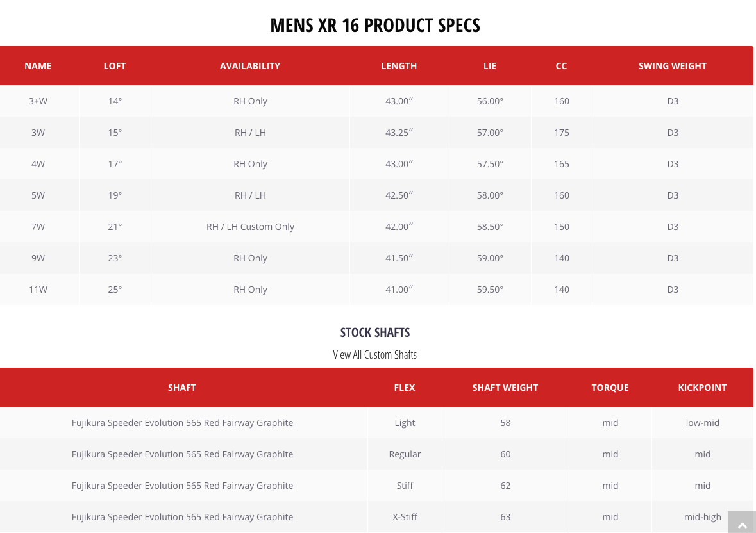
Task: Click the 43.25″ length value
Action: pos(399,133)
